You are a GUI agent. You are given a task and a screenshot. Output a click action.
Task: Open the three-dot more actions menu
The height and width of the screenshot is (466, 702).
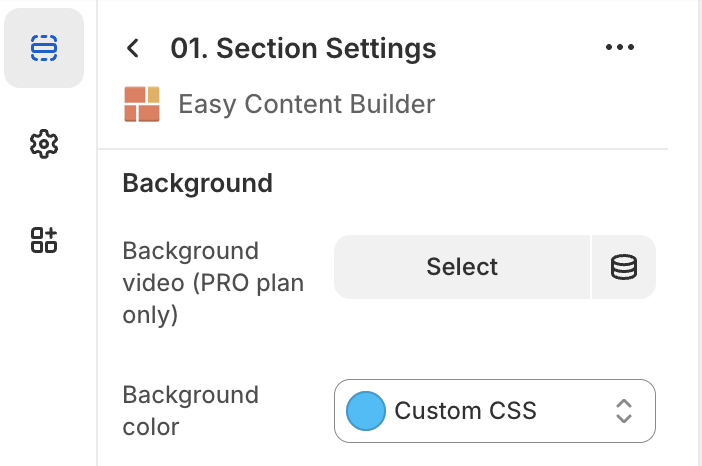tap(620, 48)
